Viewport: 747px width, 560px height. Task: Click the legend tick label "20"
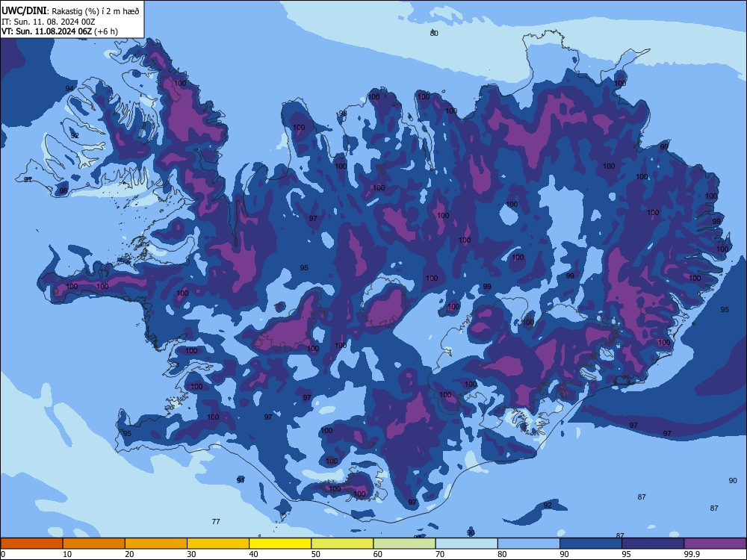point(129,554)
